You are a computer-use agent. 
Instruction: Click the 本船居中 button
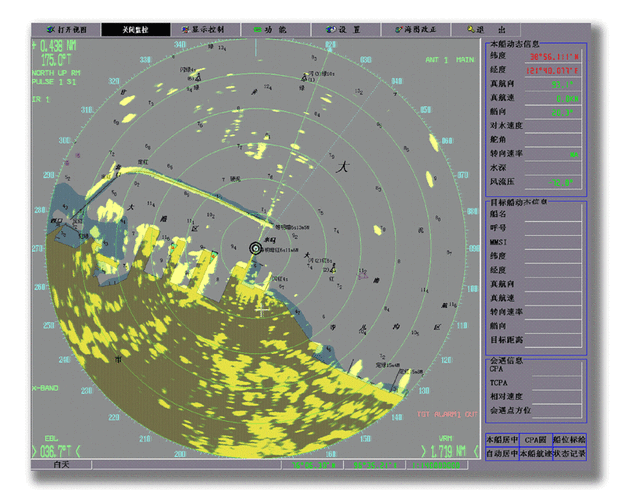501,439
